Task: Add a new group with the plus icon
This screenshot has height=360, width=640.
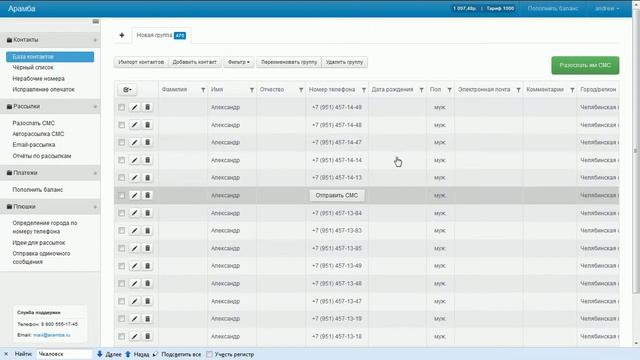Action: click(122, 35)
